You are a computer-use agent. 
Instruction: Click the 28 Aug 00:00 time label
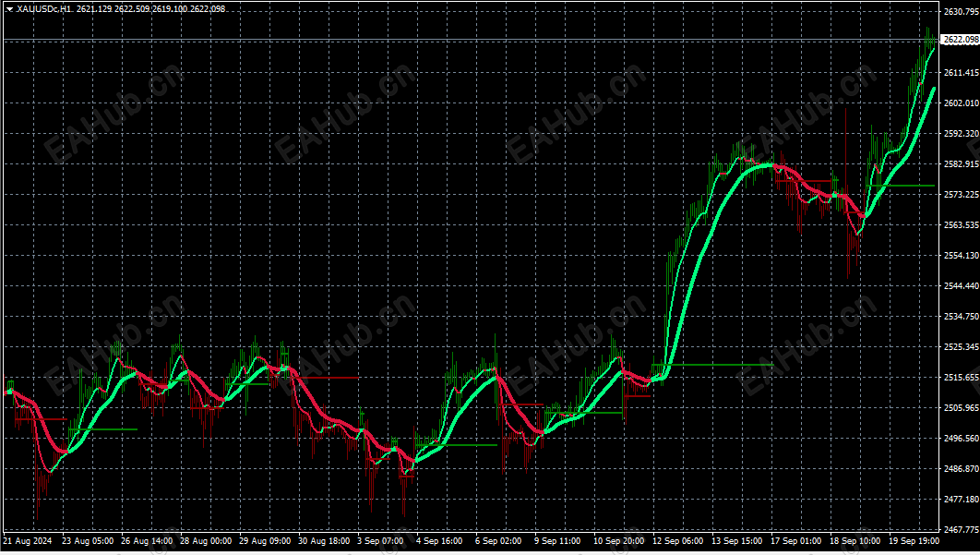pyautogui.click(x=206, y=540)
